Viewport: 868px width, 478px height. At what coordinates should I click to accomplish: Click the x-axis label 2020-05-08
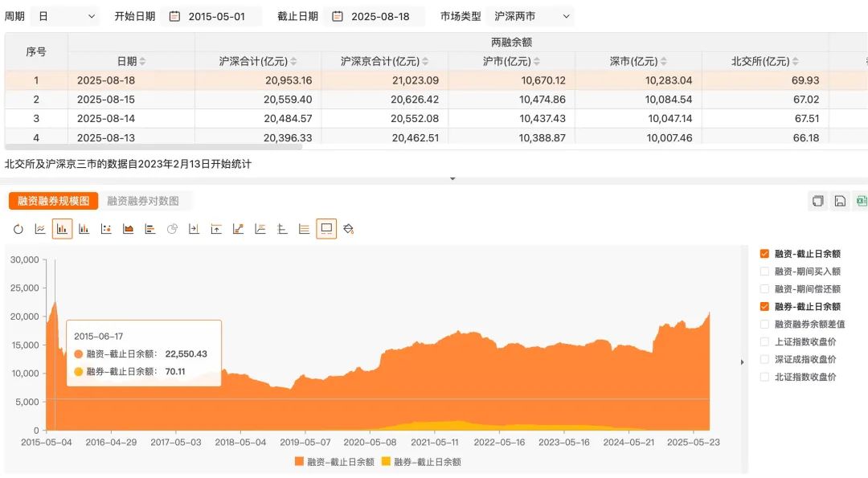370,443
